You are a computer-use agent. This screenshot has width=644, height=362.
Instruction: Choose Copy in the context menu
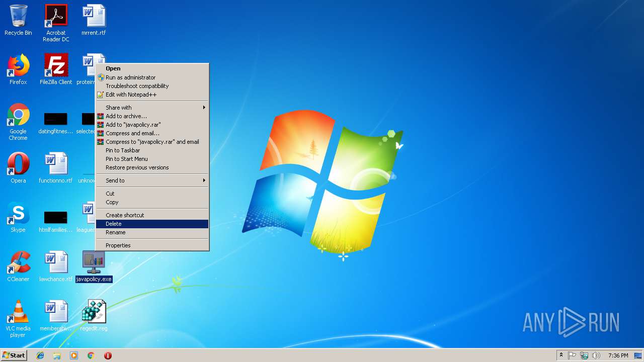point(152,202)
